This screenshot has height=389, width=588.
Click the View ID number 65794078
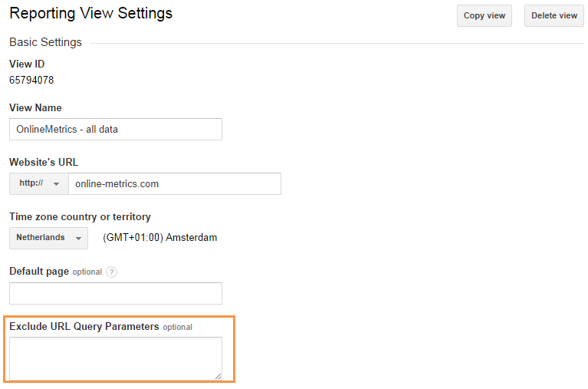click(31, 80)
